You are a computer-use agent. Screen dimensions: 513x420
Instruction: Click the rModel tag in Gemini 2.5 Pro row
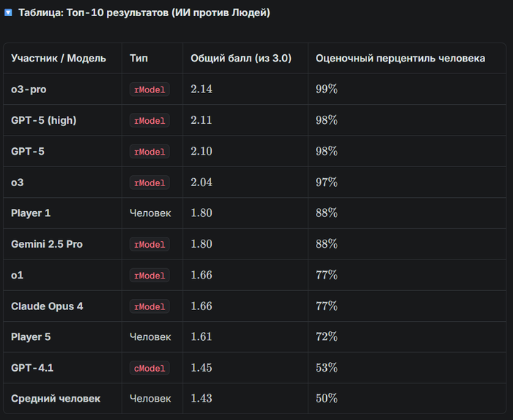(149, 244)
